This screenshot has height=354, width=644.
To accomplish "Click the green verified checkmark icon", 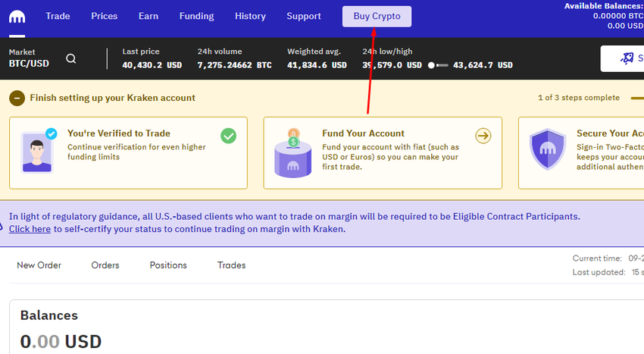I will click(228, 136).
